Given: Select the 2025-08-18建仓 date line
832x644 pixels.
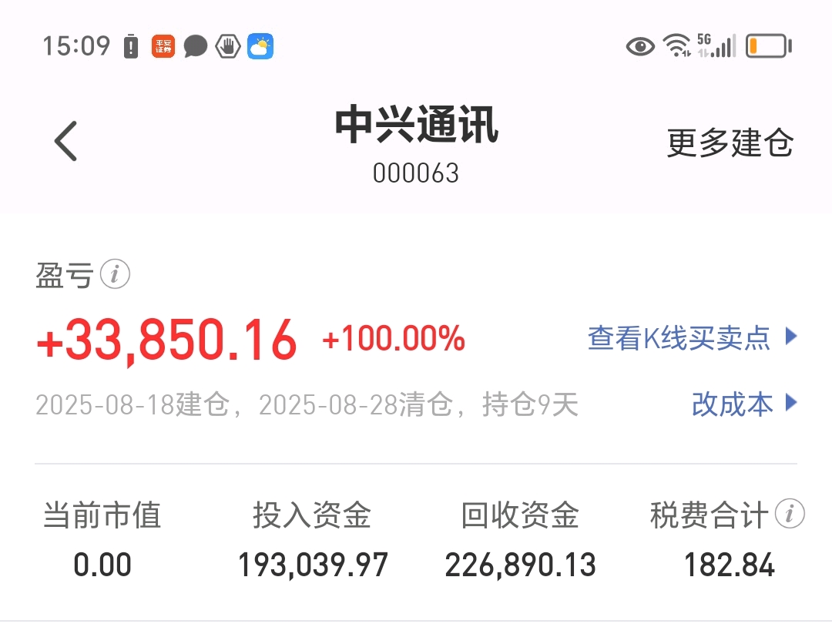Looking at the screenshot, I should coord(307,404).
